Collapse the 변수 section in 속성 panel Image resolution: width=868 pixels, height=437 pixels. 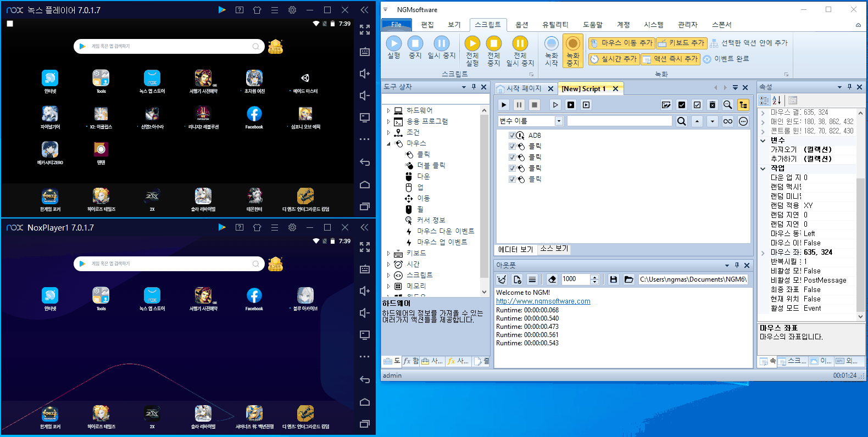coord(763,140)
